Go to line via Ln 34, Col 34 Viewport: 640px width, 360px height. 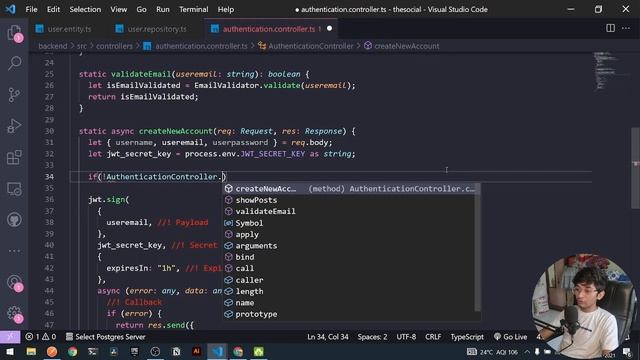[x=328, y=337]
